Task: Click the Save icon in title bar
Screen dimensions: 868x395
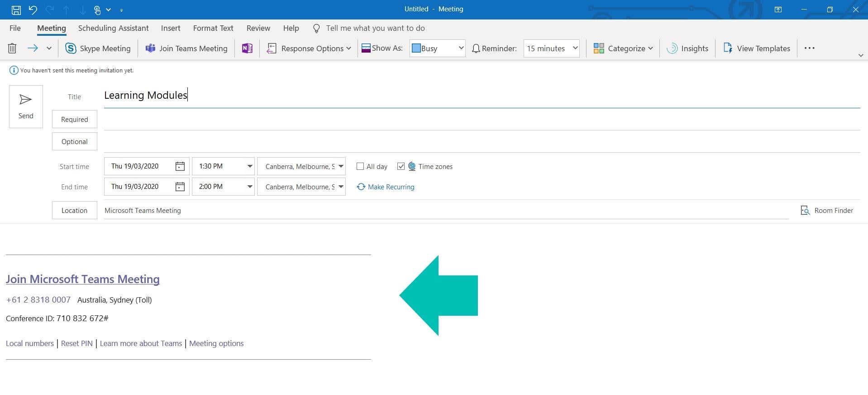Action: click(x=16, y=10)
